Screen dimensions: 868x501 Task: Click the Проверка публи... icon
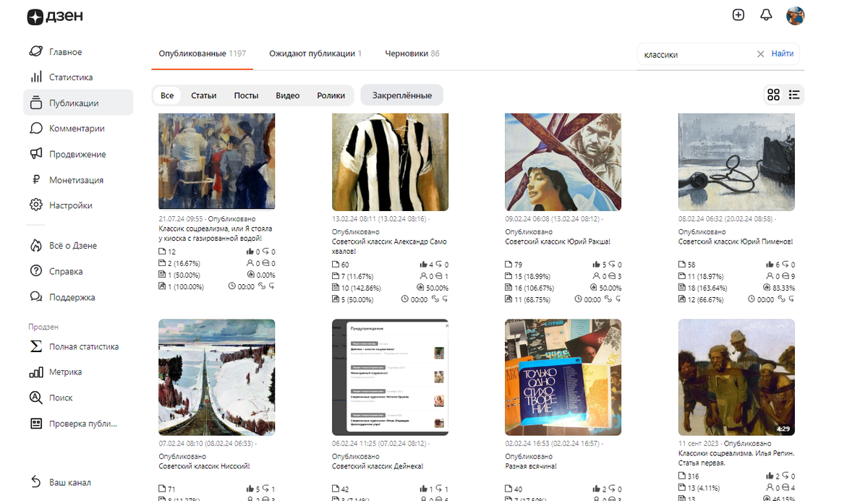[35, 424]
